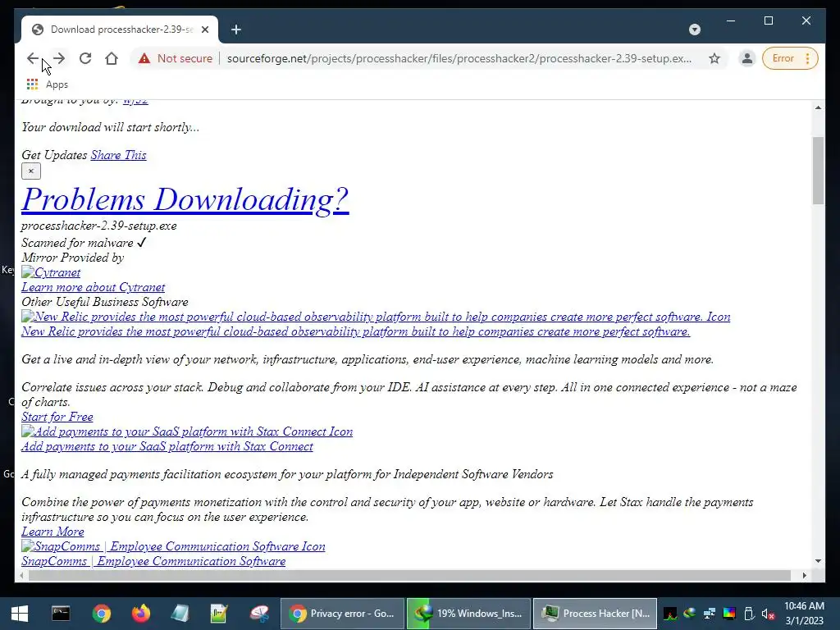Open the browser home page icon
The width and height of the screenshot is (840, 630).
coord(112,58)
